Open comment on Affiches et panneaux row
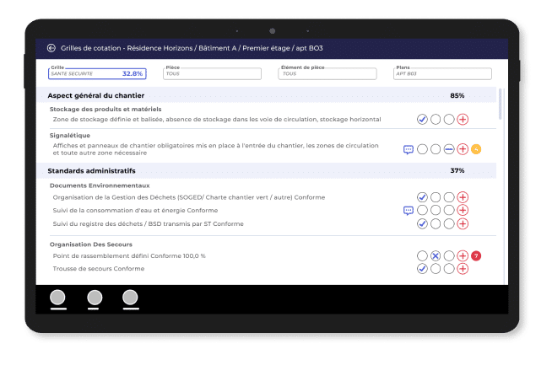 pos(409,150)
